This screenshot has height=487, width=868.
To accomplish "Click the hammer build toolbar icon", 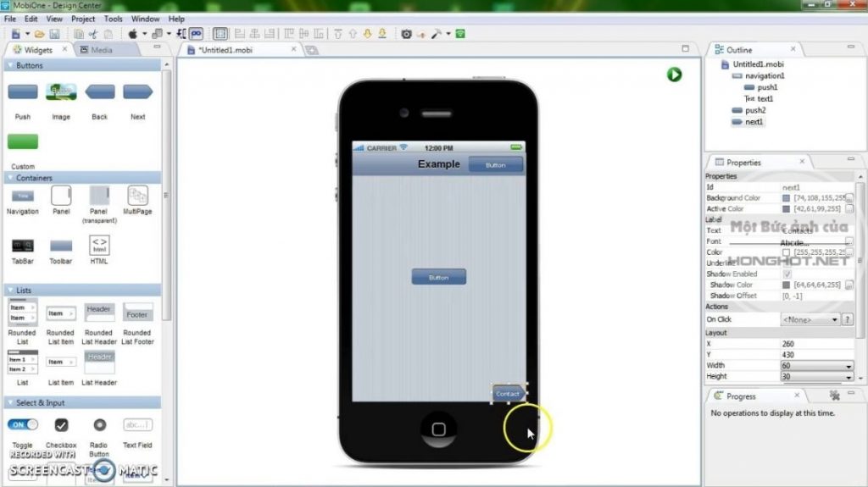I will 437,35.
